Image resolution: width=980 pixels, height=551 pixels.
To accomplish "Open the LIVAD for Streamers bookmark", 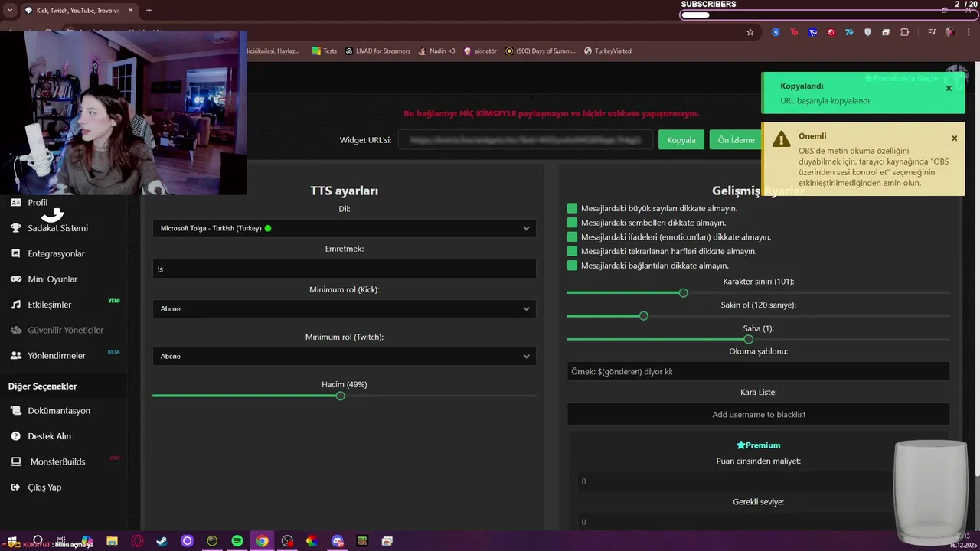I will 377,51.
